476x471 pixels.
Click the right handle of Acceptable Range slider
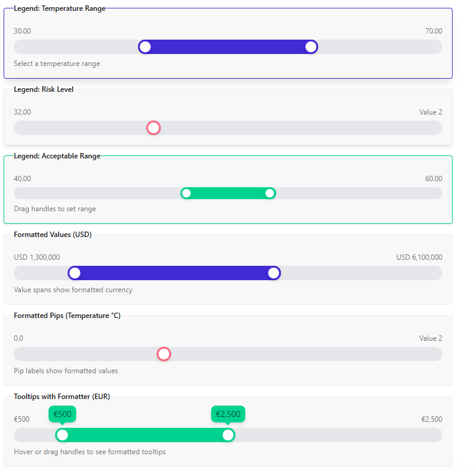coord(270,193)
